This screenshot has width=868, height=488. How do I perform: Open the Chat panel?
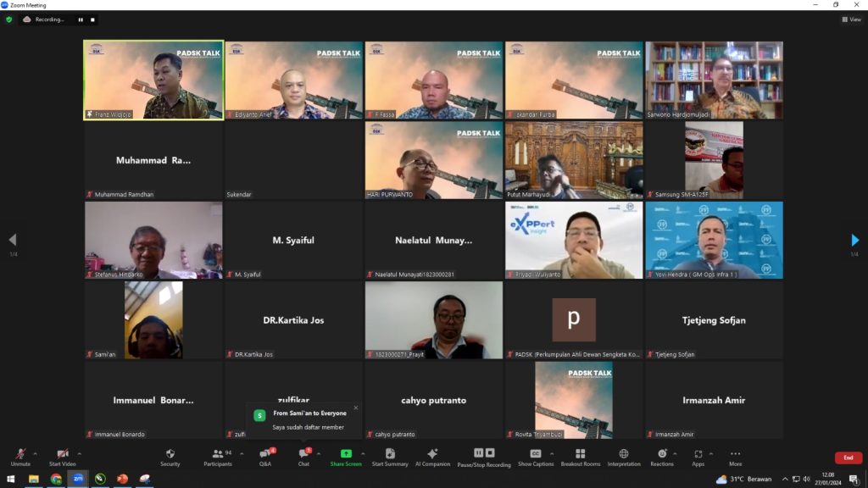304,457
